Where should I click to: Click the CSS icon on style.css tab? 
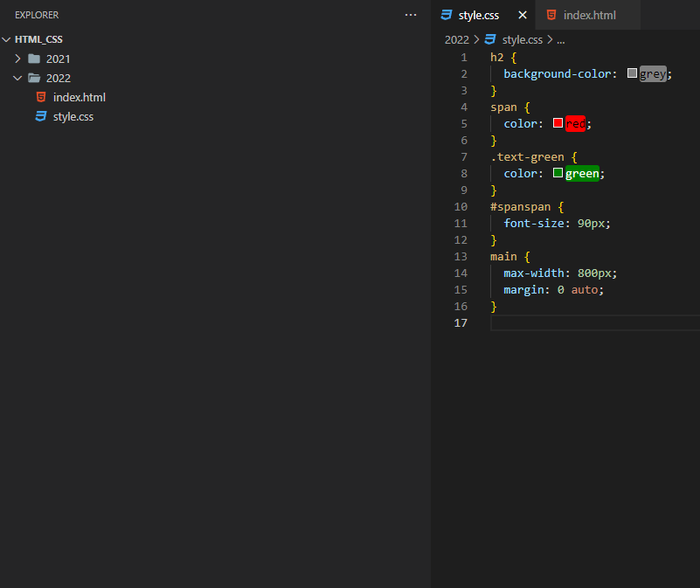[x=447, y=15]
